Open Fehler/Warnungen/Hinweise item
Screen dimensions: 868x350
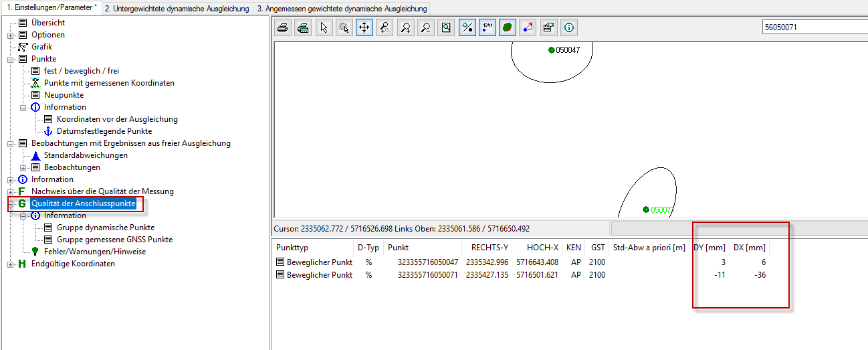point(94,252)
